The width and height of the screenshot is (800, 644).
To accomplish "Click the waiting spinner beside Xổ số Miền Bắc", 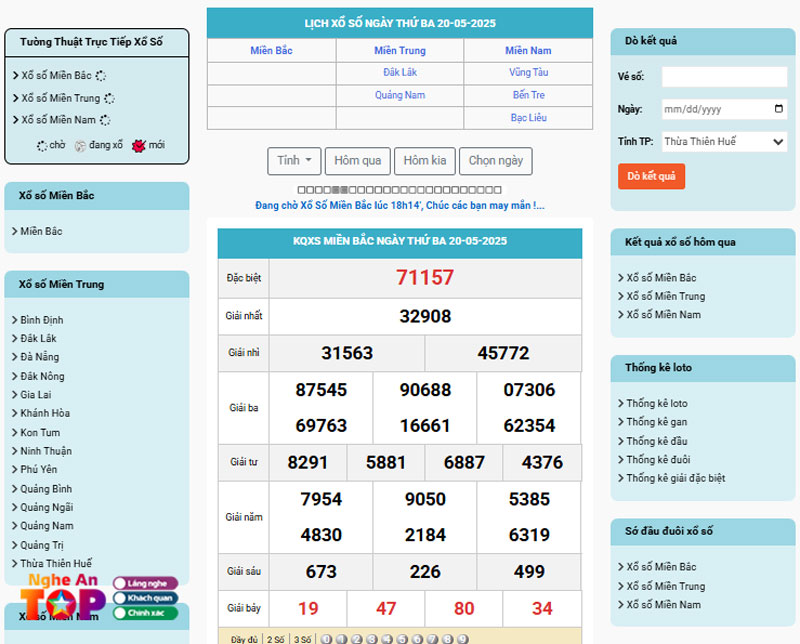I will click(x=101, y=76).
